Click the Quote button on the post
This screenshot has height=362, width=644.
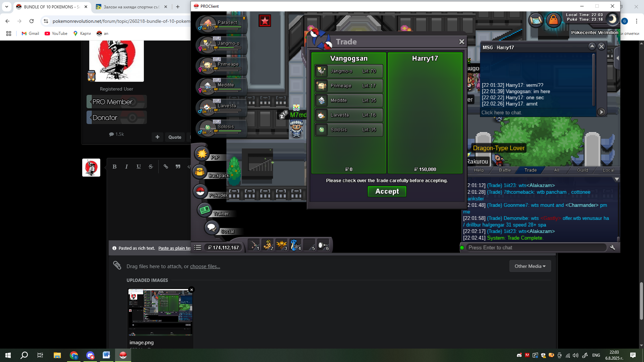coord(175,137)
